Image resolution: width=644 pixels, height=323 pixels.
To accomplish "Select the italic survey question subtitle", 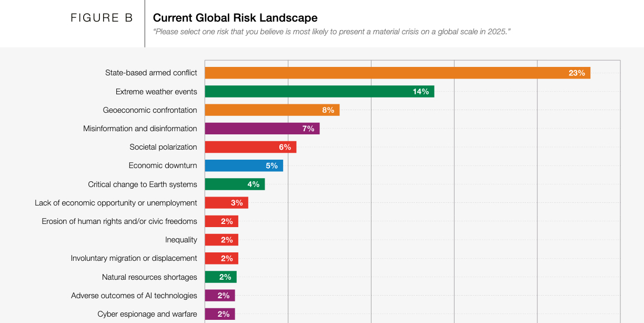I will pyautogui.click(x=331, y=32).
